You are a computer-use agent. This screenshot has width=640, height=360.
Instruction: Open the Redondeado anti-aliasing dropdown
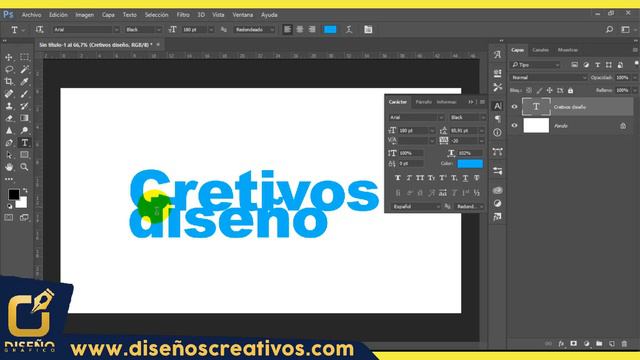tap(254, 29)
